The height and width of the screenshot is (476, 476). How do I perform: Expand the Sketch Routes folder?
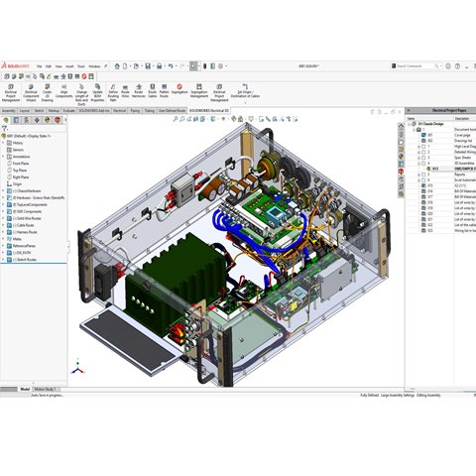click(4, 260)
